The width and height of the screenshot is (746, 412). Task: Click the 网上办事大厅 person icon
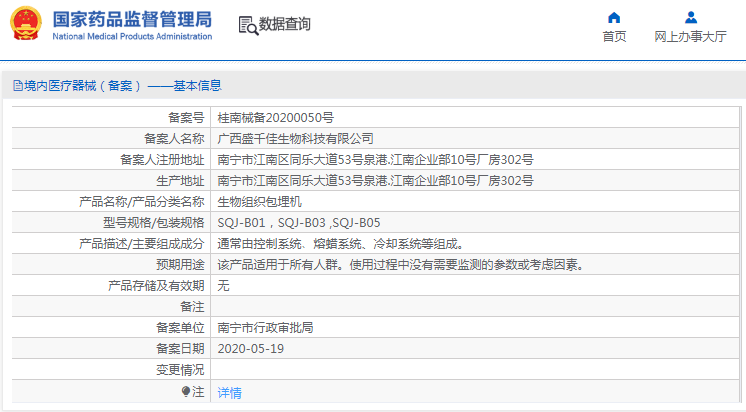tap(690, 17)
